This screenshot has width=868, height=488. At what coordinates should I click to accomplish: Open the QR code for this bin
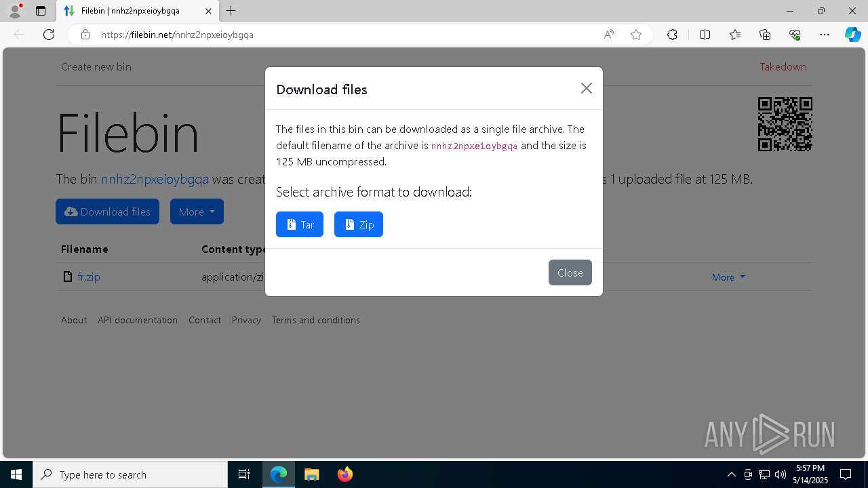click(x=785, y=124)
